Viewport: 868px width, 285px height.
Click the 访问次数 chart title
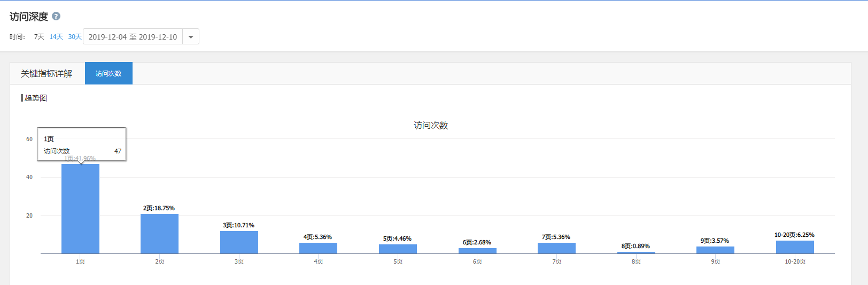click(431, 125)
